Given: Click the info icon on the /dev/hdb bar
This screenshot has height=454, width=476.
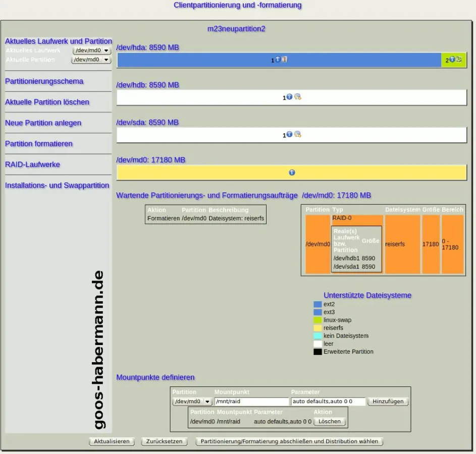Looking at the screenshot, I should tap(289, 97).
